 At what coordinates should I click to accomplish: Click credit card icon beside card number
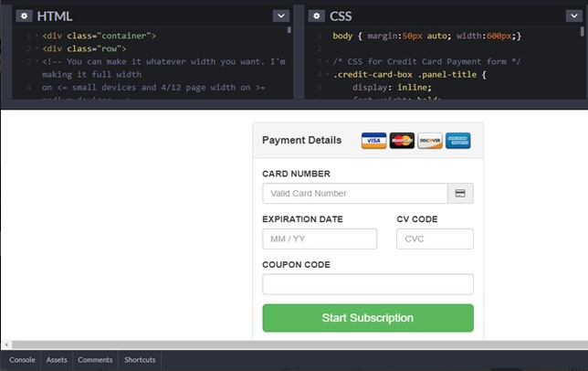(x=460, y=194)
